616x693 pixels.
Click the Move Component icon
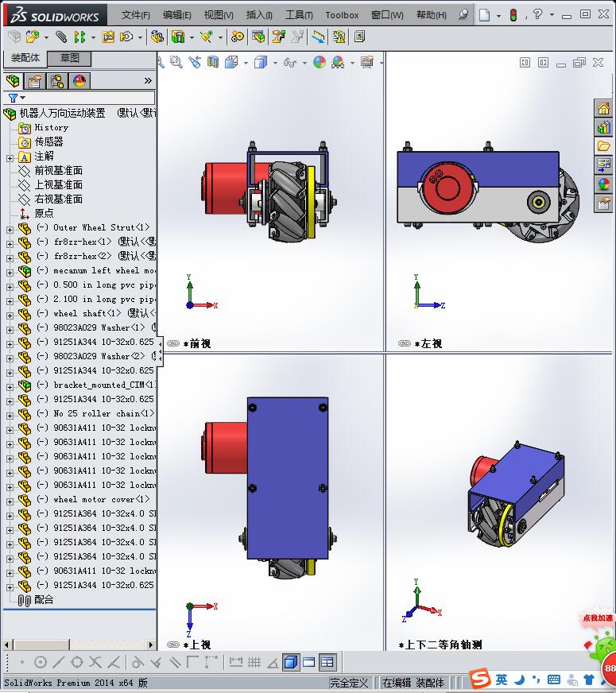127,37
